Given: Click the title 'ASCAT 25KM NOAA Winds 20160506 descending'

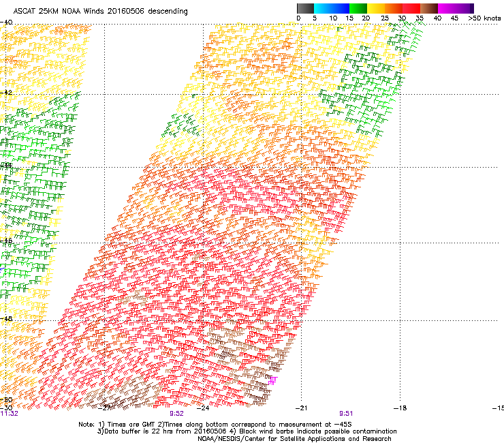Looking at the screenshot, I should click(101, 12).
